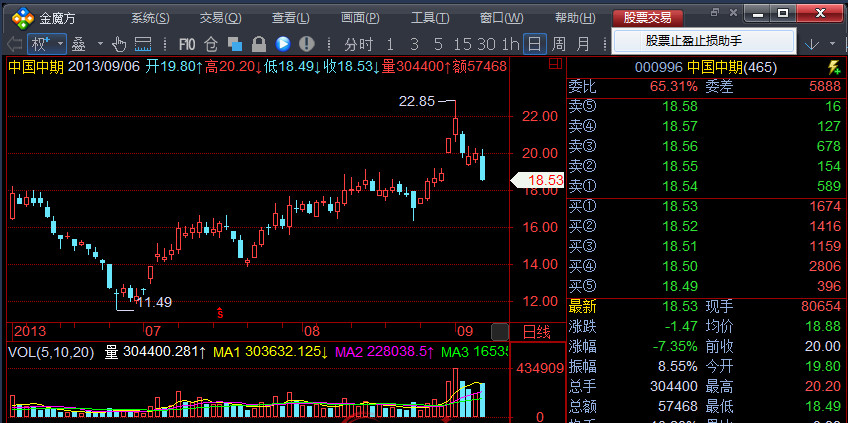Image resolution: width=848 pixels, height=423 pixels.
Task: Click the small red chart-window icon
Action: [555, 64]
